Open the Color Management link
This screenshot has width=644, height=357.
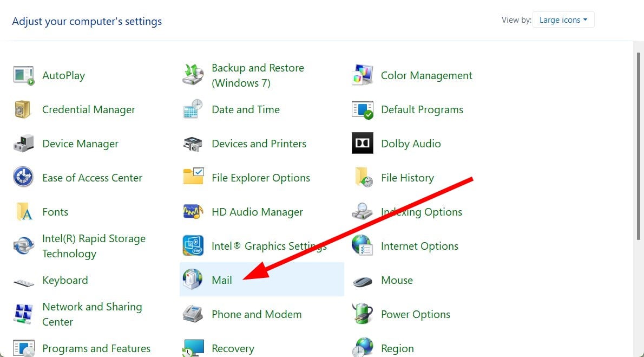(427, 75)
